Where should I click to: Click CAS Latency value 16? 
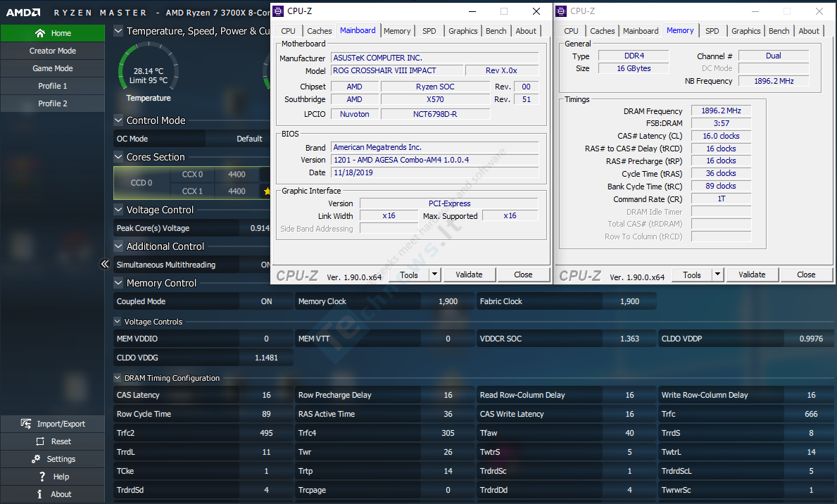tap(266, 395)
